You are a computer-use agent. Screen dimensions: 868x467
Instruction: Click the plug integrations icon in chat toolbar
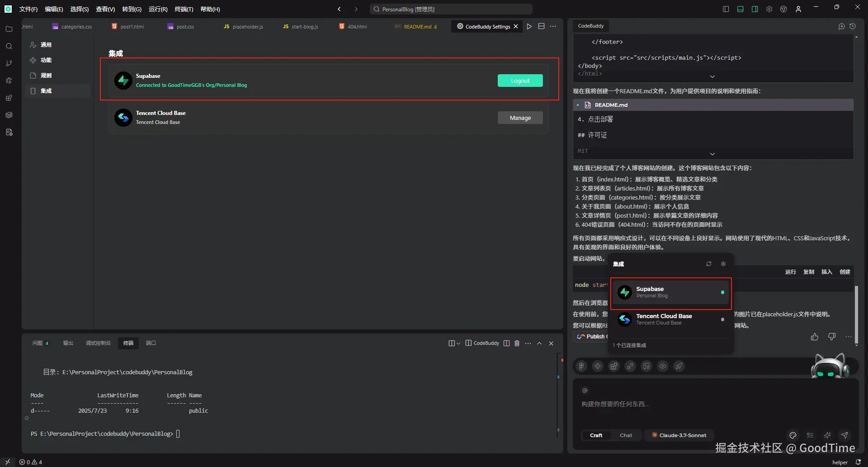pyautogui.click(x=630, y=366)
